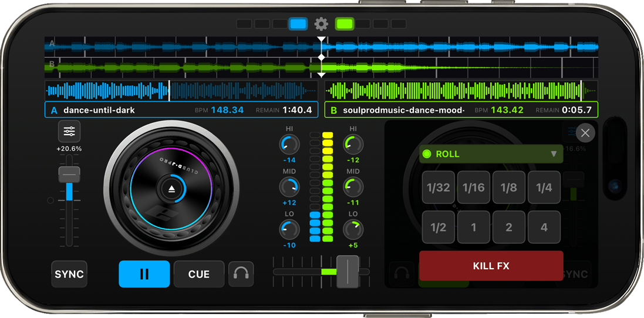
Task: Open settings gear at top center
Action: click(x=321, y=24)
